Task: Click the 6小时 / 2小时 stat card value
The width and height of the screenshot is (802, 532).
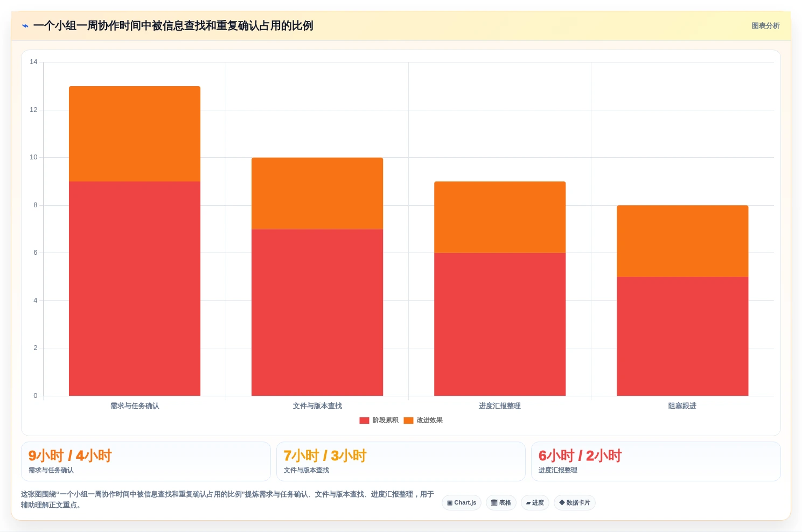Action: [580, 456]
